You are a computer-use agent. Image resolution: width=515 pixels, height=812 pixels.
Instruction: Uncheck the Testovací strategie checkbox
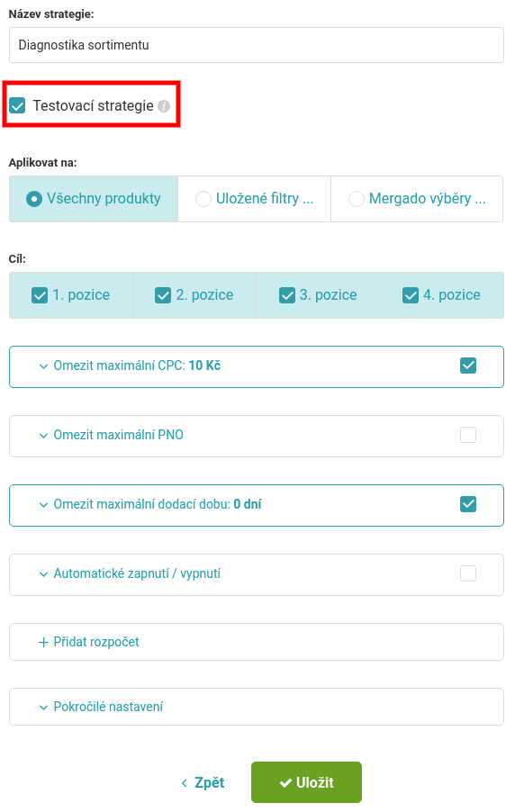coord(17,105)
